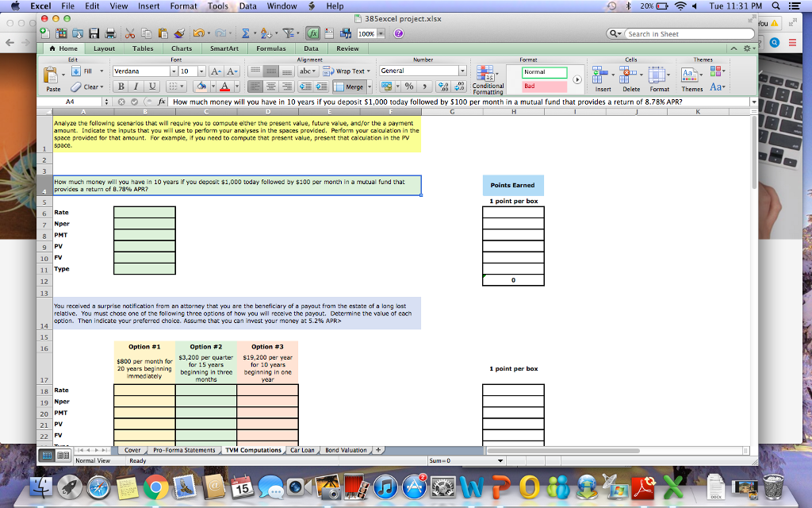Click the Filter funnel icon
The height and width of the screenshot is (508, 812).
point(288,33)
